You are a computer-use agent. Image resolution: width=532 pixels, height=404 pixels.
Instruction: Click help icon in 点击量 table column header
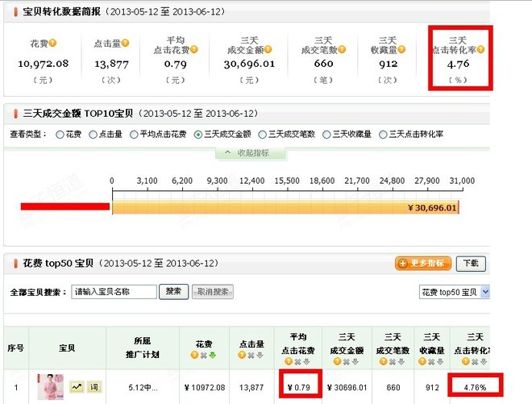point(242,355)
